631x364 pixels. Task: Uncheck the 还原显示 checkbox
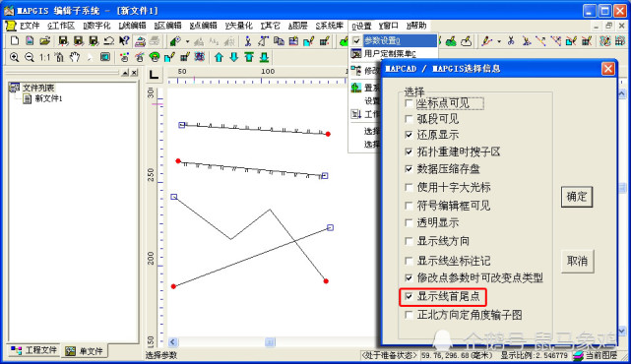pyautogui.click(x=409, y=135)
